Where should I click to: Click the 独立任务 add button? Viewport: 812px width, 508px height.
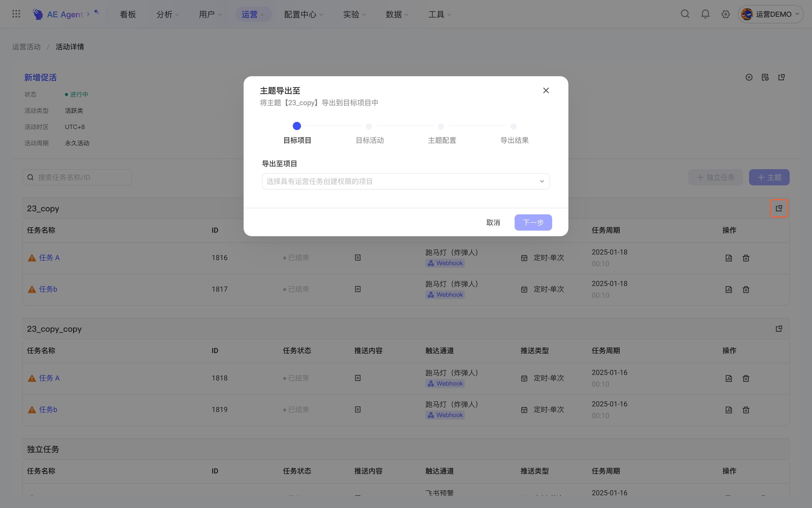pos(715,177)
